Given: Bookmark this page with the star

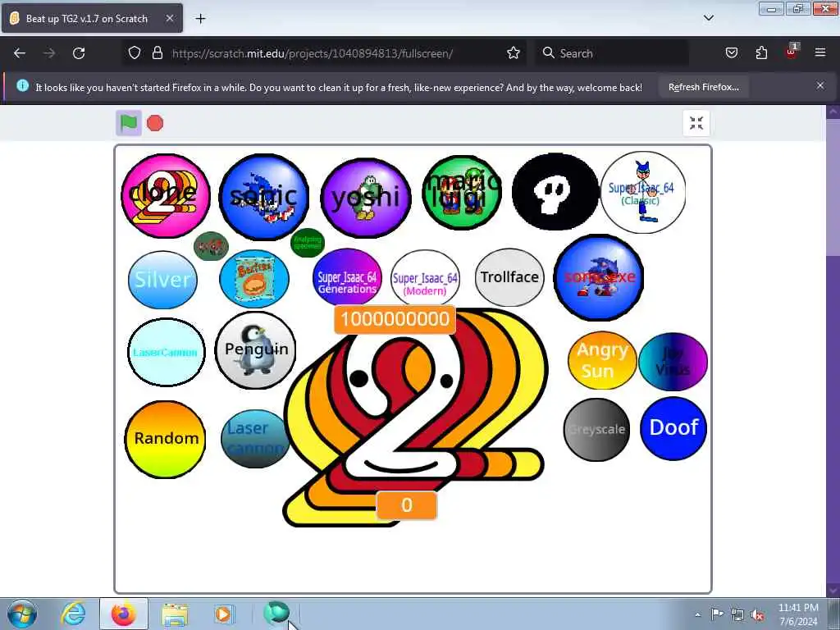Looking at the screenshot, I should click(x=514, y=53).
